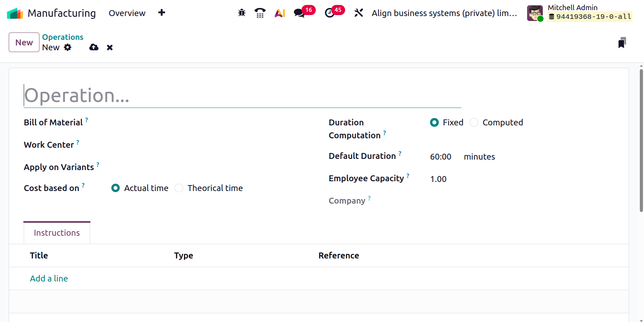Launch the AI assistant icon
This screenshot has width=644, height=322.
coord(280,13)
